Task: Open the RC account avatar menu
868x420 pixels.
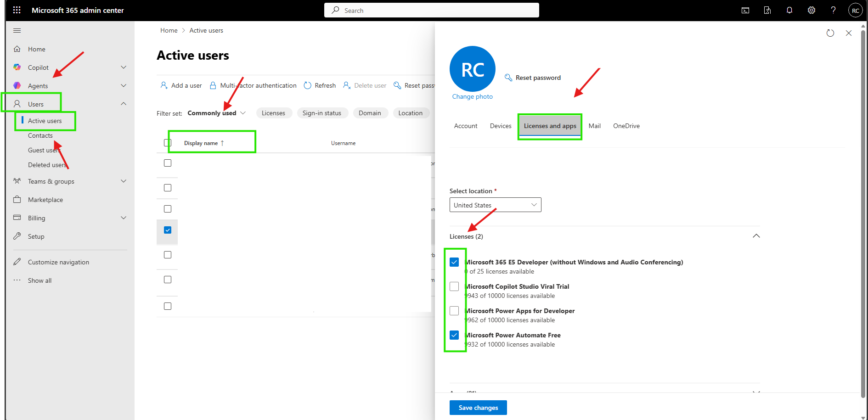Action: (855, 10)
